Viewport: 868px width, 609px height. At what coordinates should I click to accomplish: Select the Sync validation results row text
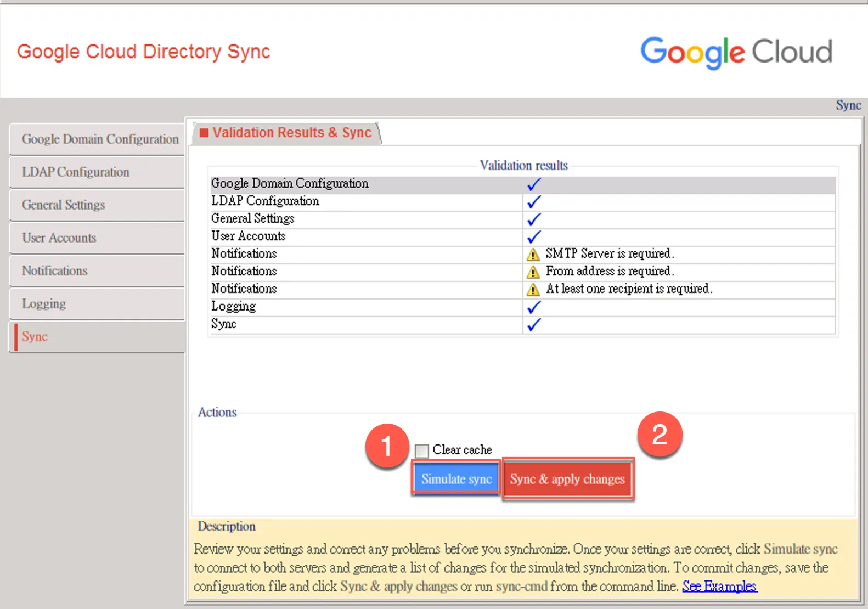tap(224, 324)
